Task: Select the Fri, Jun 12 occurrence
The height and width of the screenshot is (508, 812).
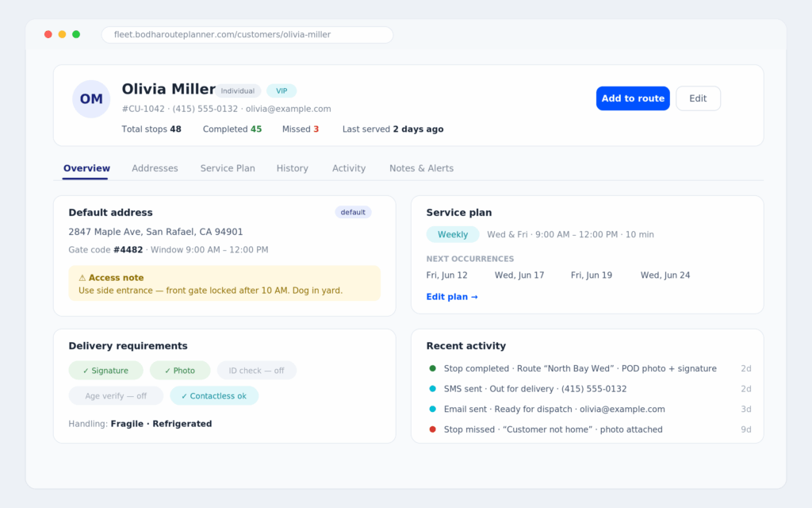Action: (446, 275)
